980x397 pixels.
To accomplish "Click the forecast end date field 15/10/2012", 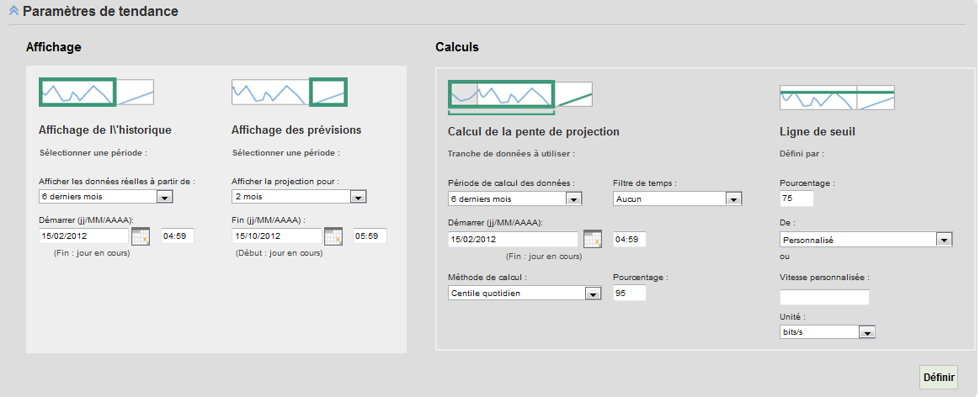I will pos(277,236).
